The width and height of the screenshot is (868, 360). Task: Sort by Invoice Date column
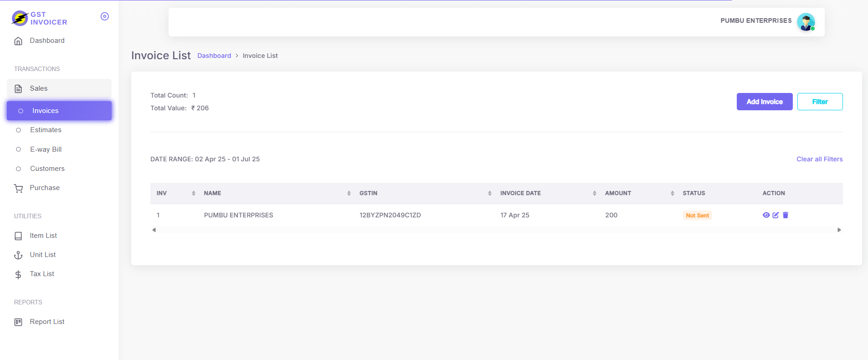[x=594, y=193]
